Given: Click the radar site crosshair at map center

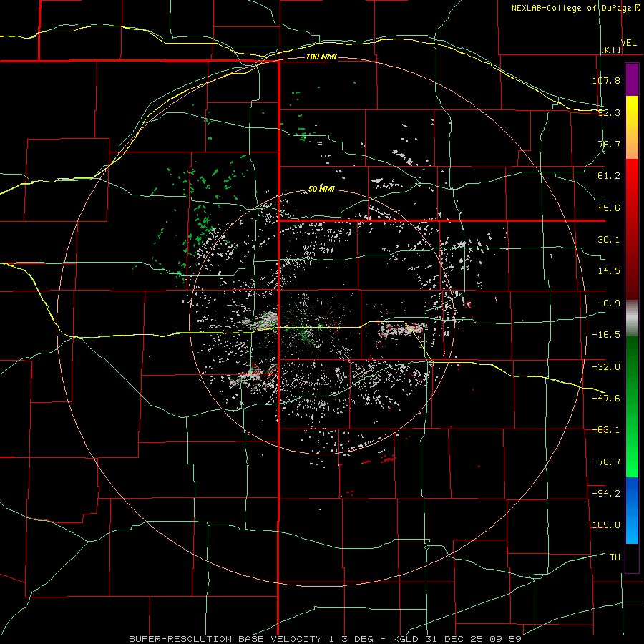Looking at the screenshot, I should coord(320,324).
